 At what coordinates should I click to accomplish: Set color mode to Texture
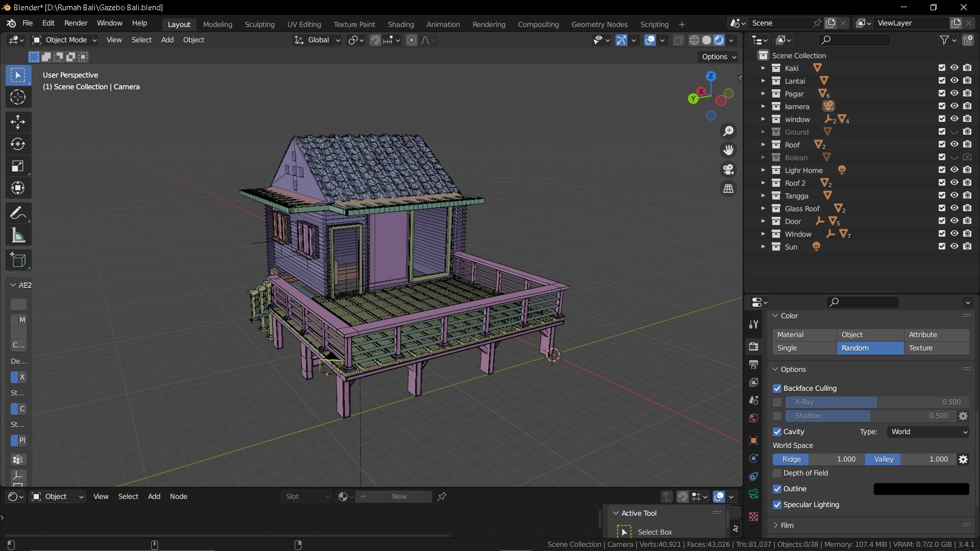936,348
